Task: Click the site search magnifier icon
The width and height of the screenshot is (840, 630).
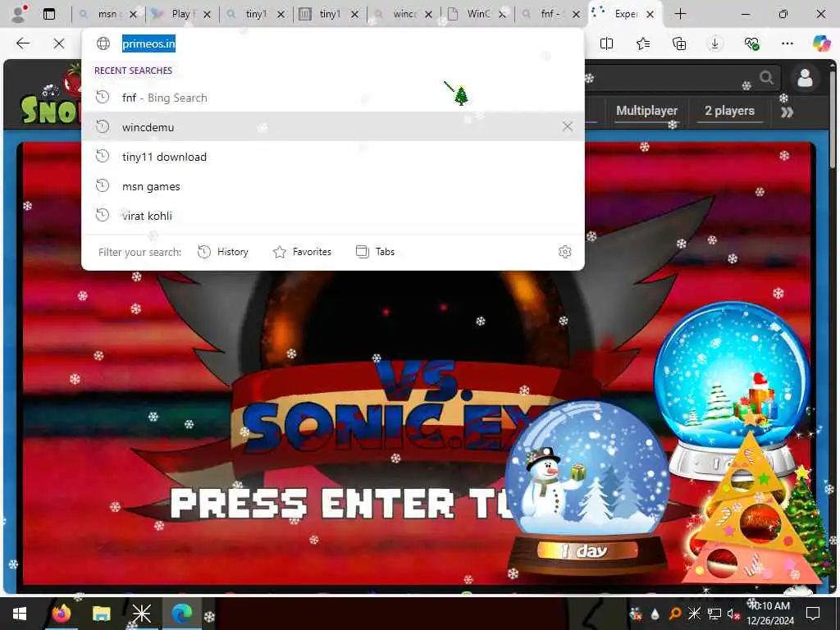Action: click(767, 78)
